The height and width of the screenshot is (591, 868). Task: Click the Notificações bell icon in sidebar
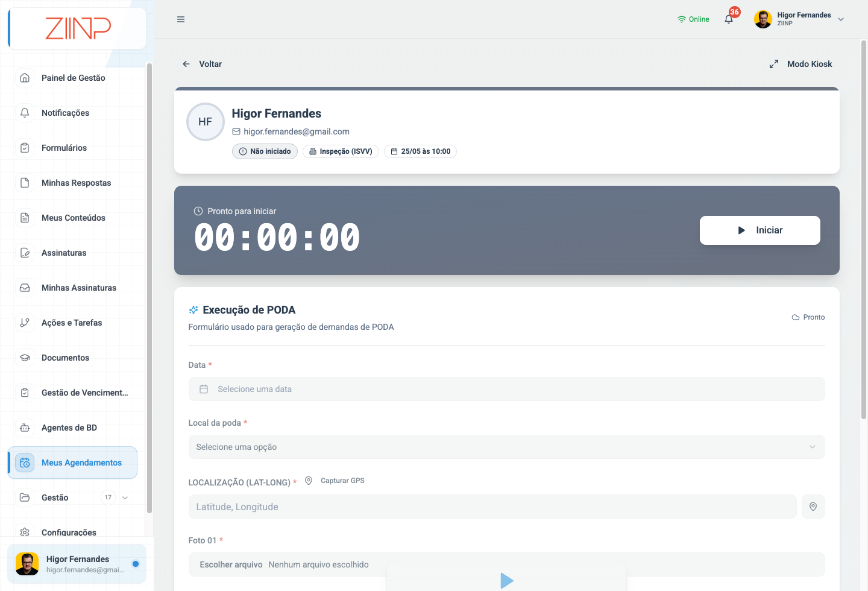25,113
